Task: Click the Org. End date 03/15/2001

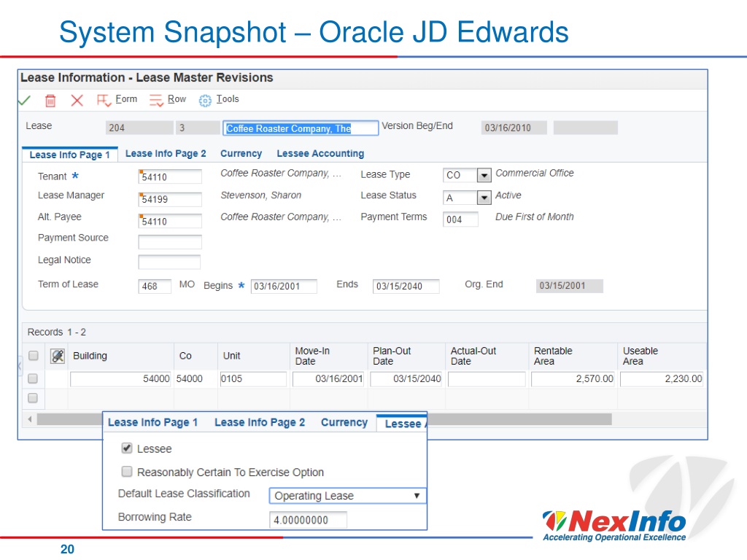Action: pyautogui.click(x=569, y=286)
